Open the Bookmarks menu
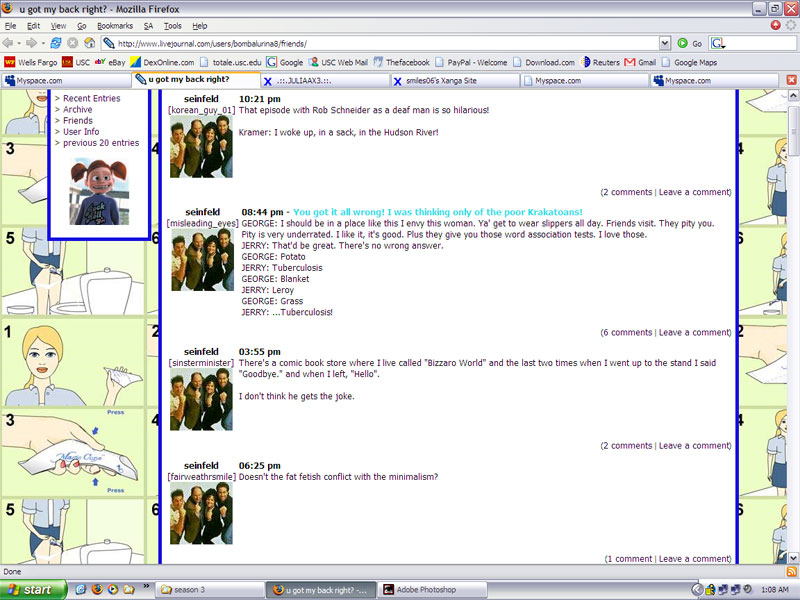The height and width of the screenshot is (600, 800). click(x=115, y=26)
